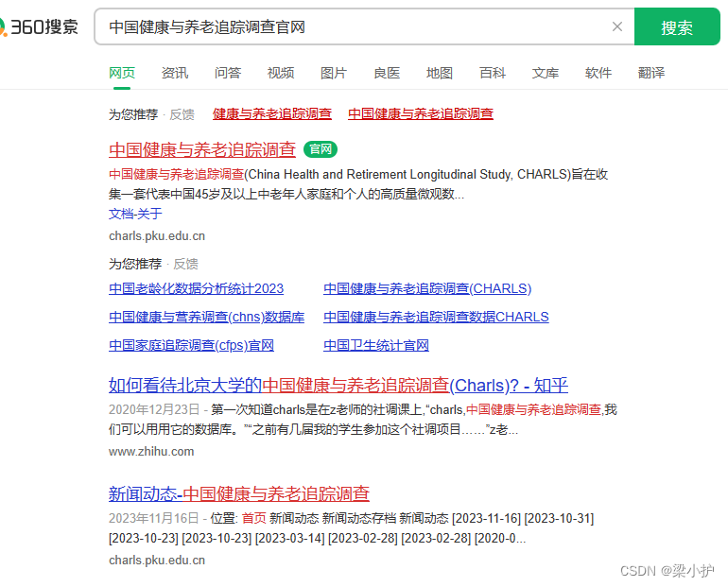Open the 知乎 result about Charls
This screenshot has width=728, height=587.
[338, 385]
